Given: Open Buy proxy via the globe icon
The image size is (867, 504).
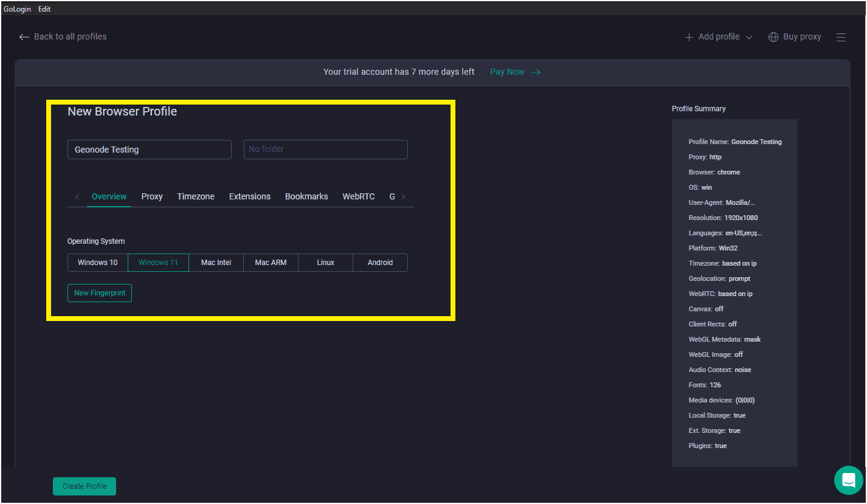Looking at the screenshot, I should (773, 36).
